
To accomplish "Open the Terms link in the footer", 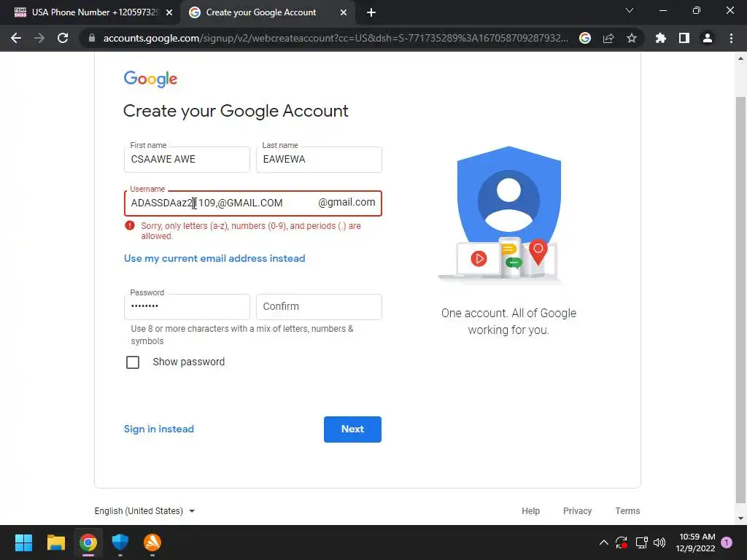I will 627,511.
